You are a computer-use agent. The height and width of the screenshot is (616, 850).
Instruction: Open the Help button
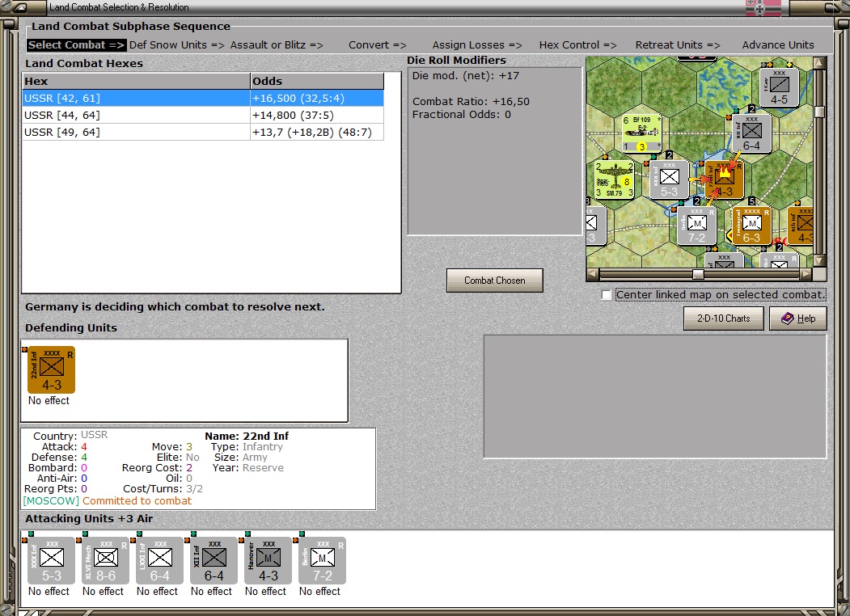798,319
